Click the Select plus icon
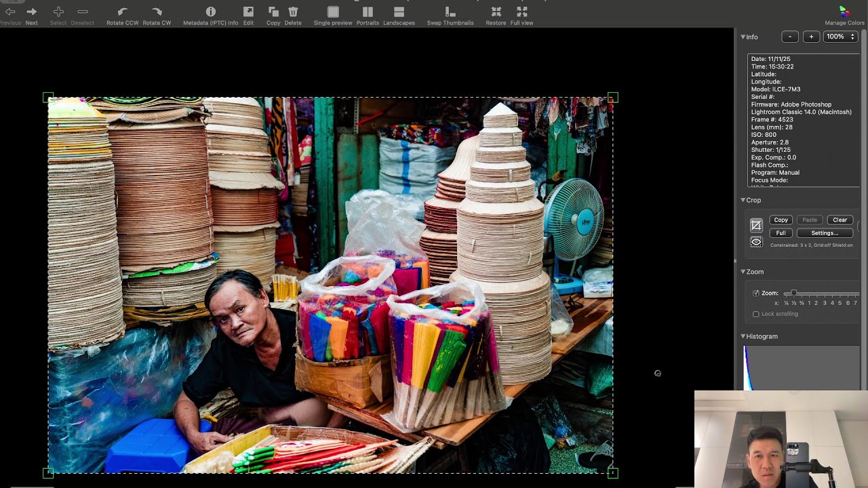 coord(58,12)
